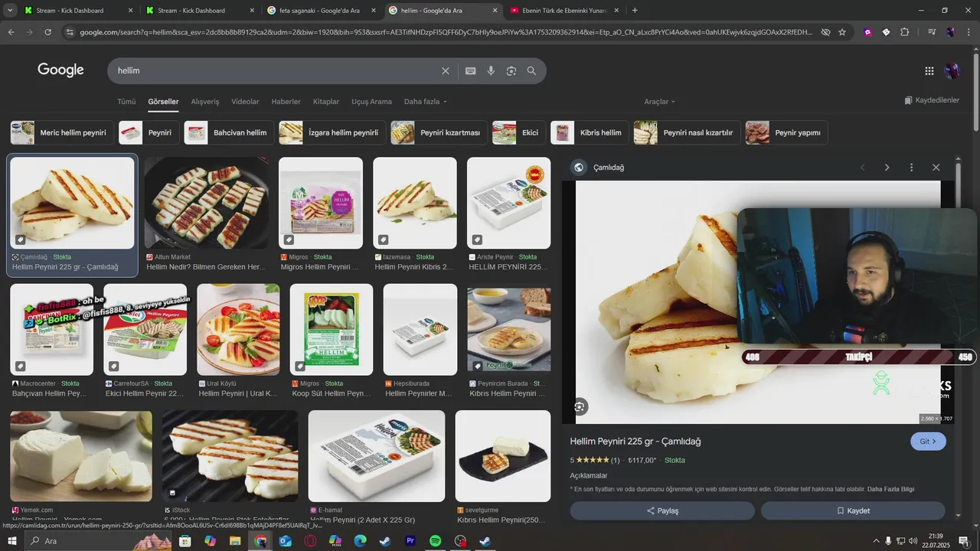Click the Chrome address bar URL
The width and height of the screenshot is (980, 551).
click(x=446, y=32)
